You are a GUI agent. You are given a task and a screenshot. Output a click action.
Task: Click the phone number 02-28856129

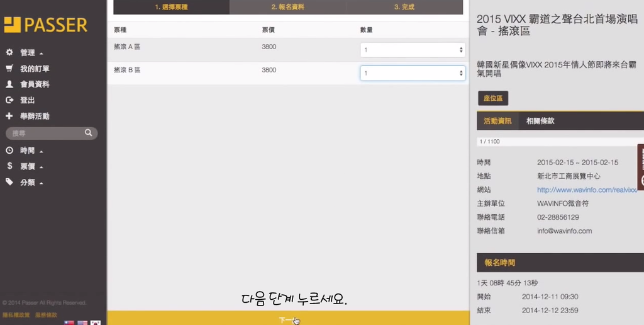558,217
